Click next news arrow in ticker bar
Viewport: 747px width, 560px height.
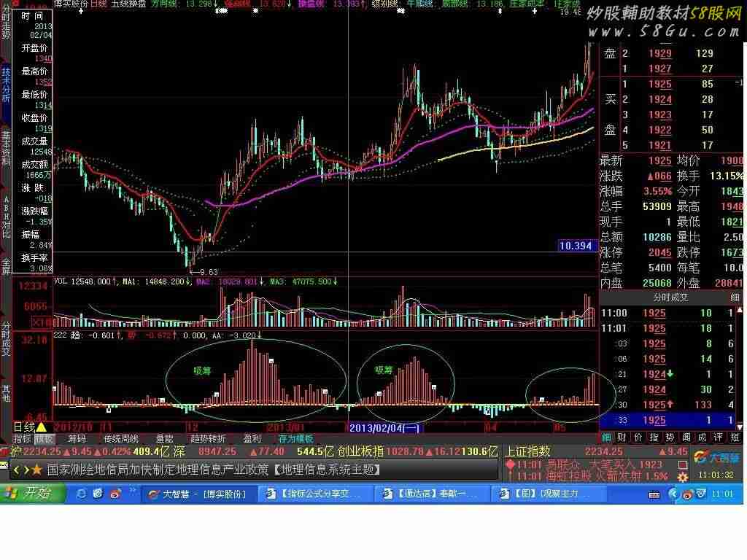coord(27,470)
